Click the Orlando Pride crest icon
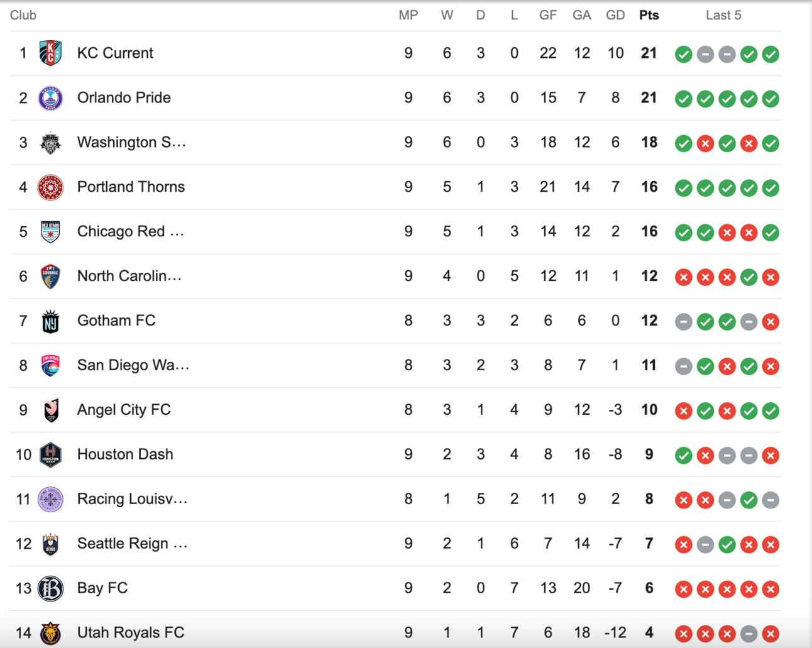This screenshot has height=648, width=812. tap(50, 98)
